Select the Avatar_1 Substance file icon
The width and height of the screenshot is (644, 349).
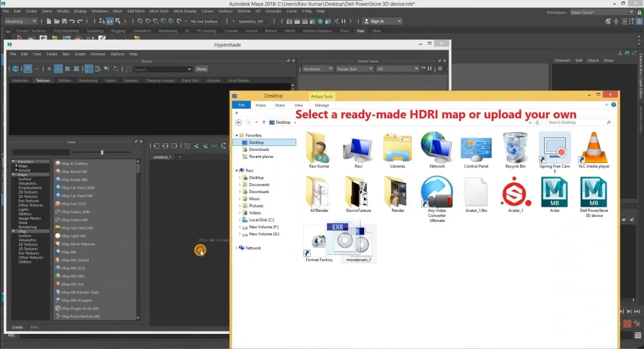(x=515, y=194)
